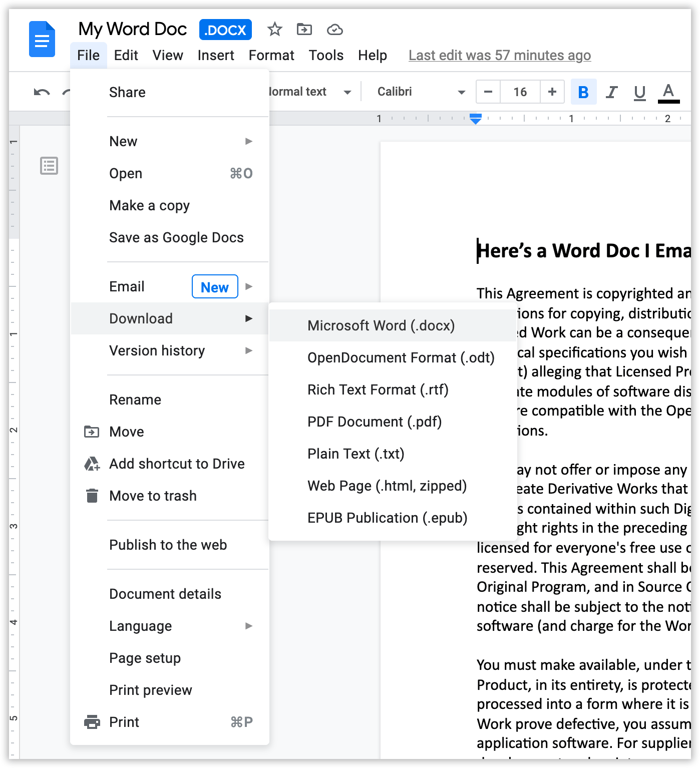This screenshot has width=700, height=768.
Task: Select Rename in File menu
Action: coord(170,400)
